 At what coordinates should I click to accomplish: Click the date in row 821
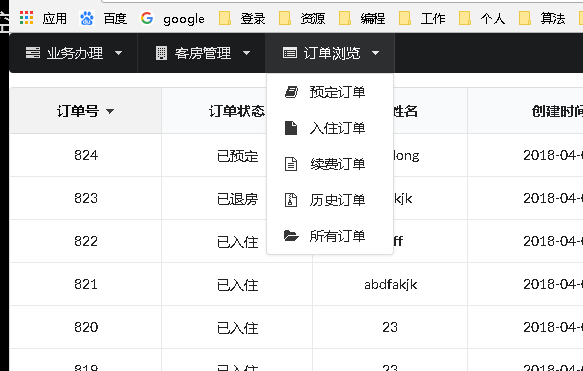pyautogui.click(x=553, y=284)
